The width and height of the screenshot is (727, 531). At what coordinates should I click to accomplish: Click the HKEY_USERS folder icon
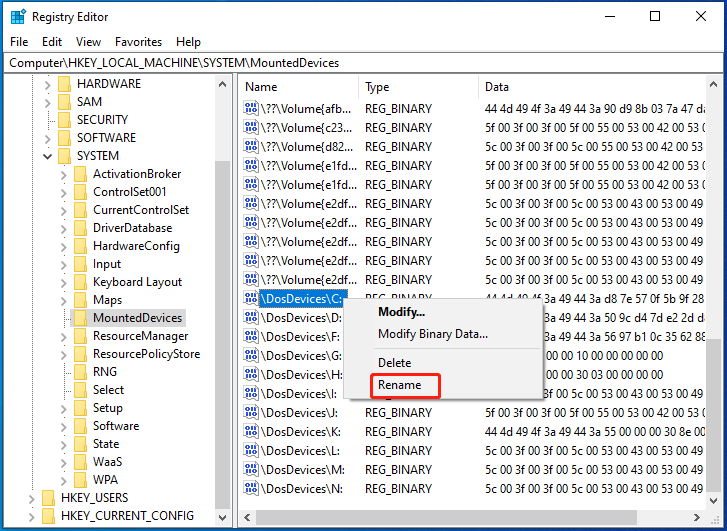pos(49,498)
